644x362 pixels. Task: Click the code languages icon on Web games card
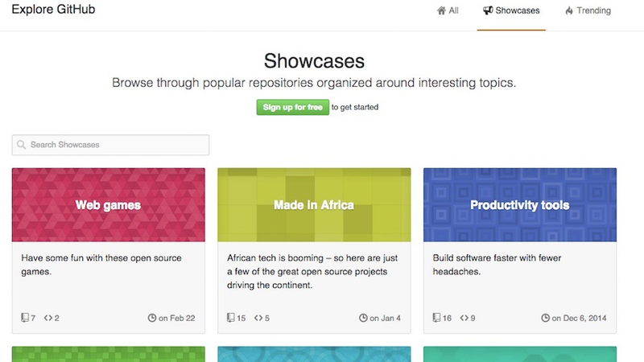click(x=48, y=318)
